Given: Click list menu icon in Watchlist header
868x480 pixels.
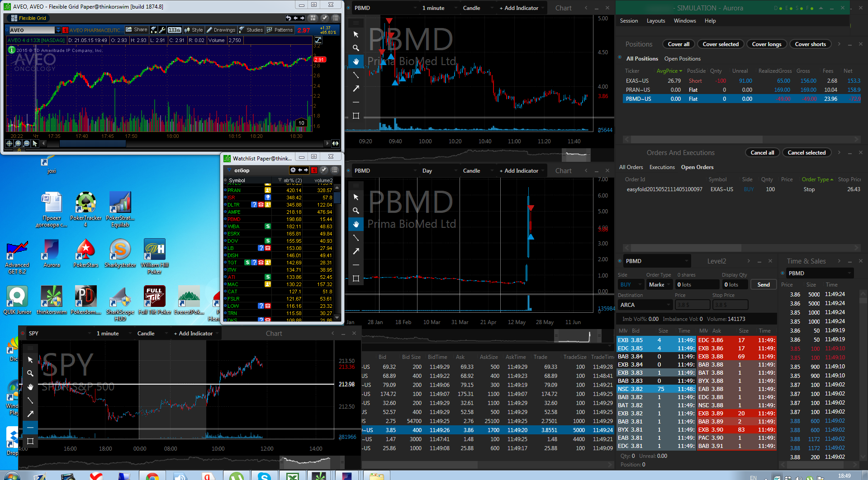Looking at the screenshot, I should click(335, 170).
